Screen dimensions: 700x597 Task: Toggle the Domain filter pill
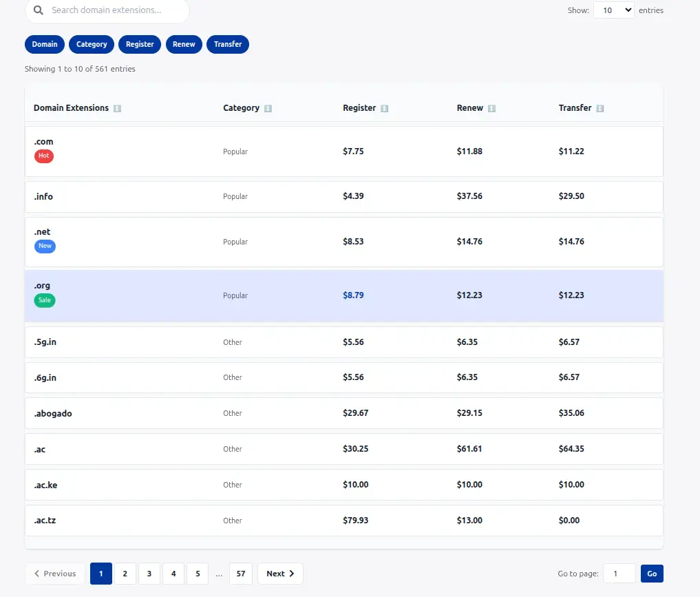pyautogui.click(x=45, y=44)
